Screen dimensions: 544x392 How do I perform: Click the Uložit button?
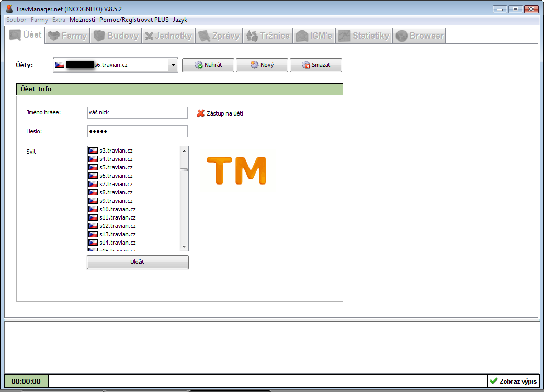pyautogui.click(x=138, y=262)
